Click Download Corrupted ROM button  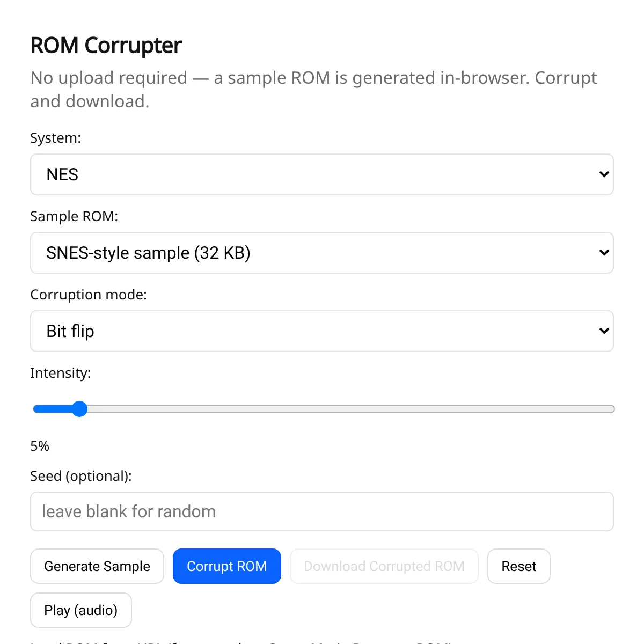tap(384, 566)
